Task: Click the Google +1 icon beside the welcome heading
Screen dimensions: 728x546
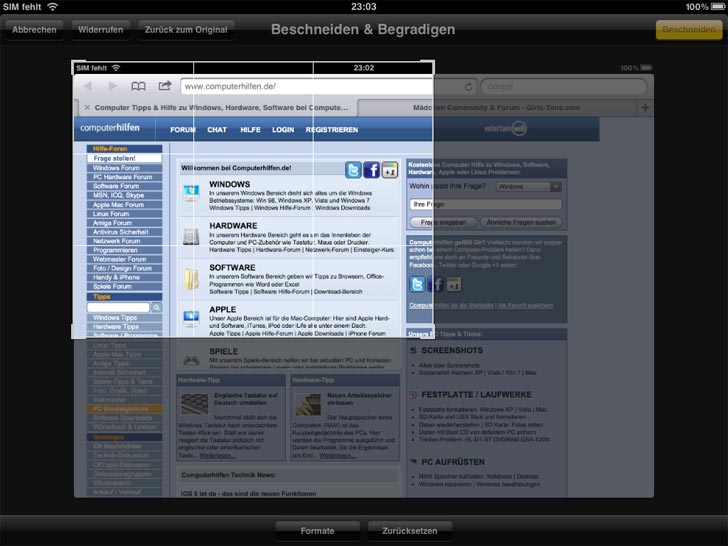Action: (x=389, y=170)
